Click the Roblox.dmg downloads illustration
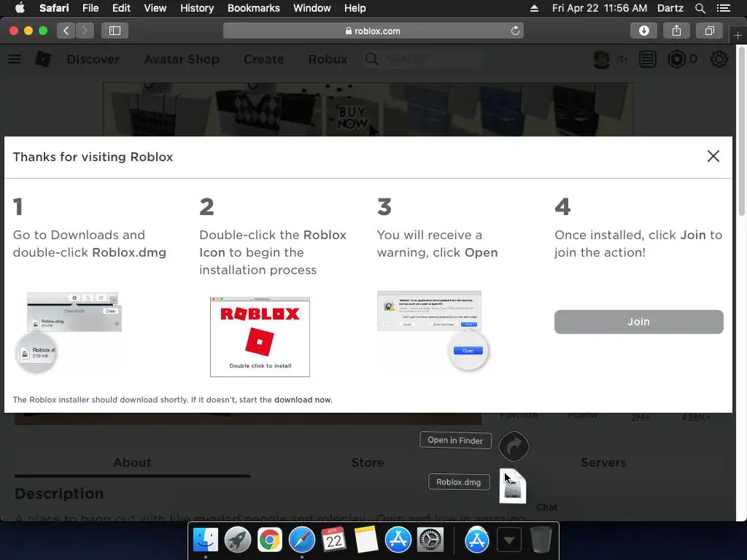The image size is (747, 560). click(68, 332)
